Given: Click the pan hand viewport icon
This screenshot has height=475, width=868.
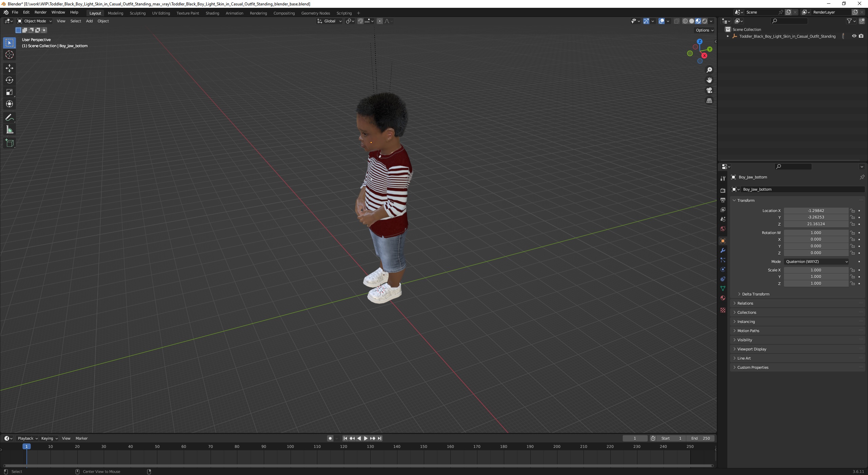Looking at the screenshot, I should tap(709, 80).
